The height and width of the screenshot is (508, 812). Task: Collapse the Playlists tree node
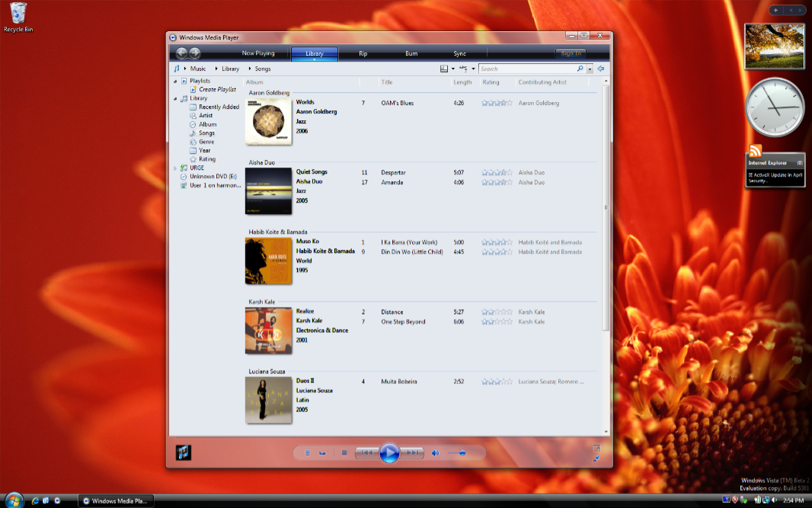pos(174,81)
